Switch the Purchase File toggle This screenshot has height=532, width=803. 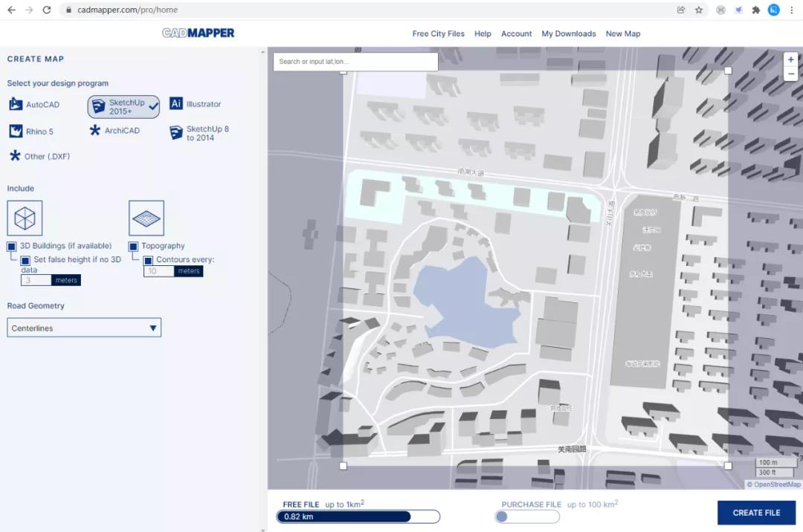click(x=527, y=516)
